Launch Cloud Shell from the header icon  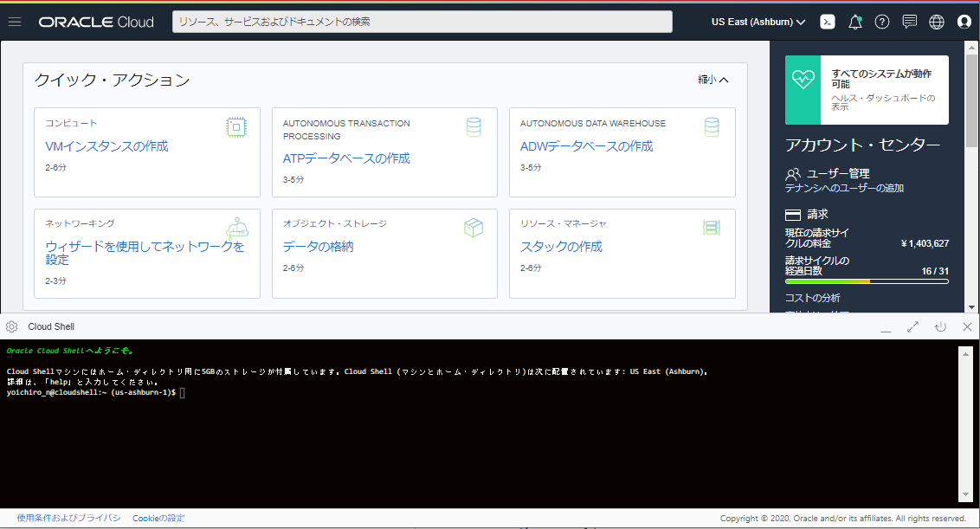pos(828,22)
